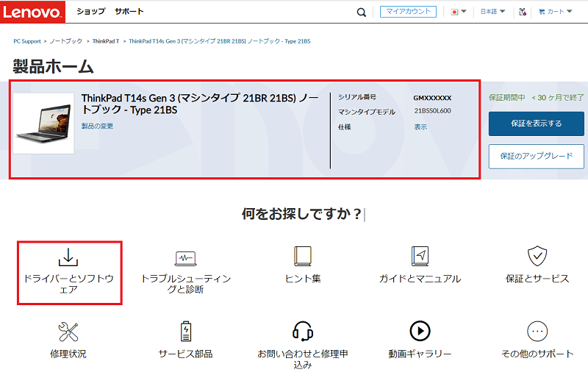Expand the カート cart dropdown
The height and width of the screenshot is (375, 588).
556,12
